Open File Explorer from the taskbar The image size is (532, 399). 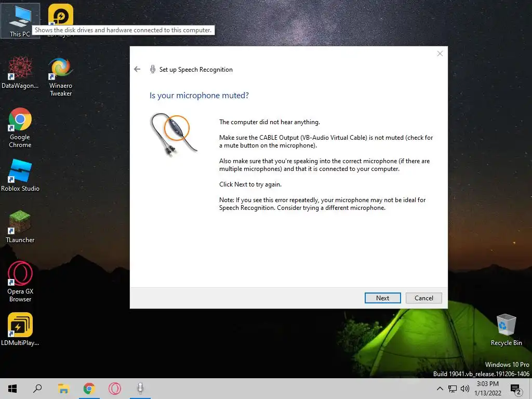click(x=63, y=389)
